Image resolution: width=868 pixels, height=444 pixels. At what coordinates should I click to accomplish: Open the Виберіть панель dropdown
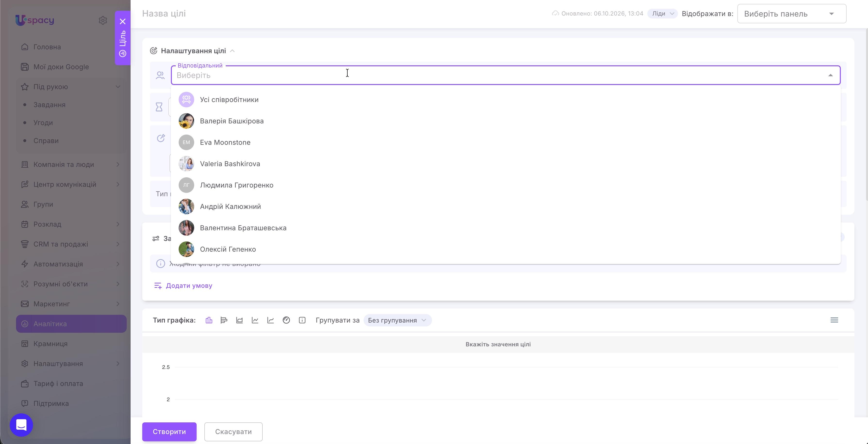(792, 14)
